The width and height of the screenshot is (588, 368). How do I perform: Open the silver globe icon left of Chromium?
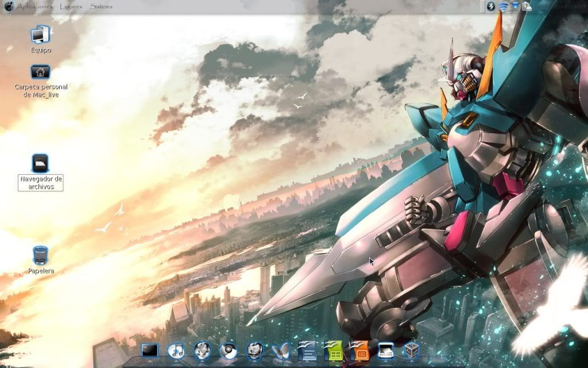tap(202, 351)
